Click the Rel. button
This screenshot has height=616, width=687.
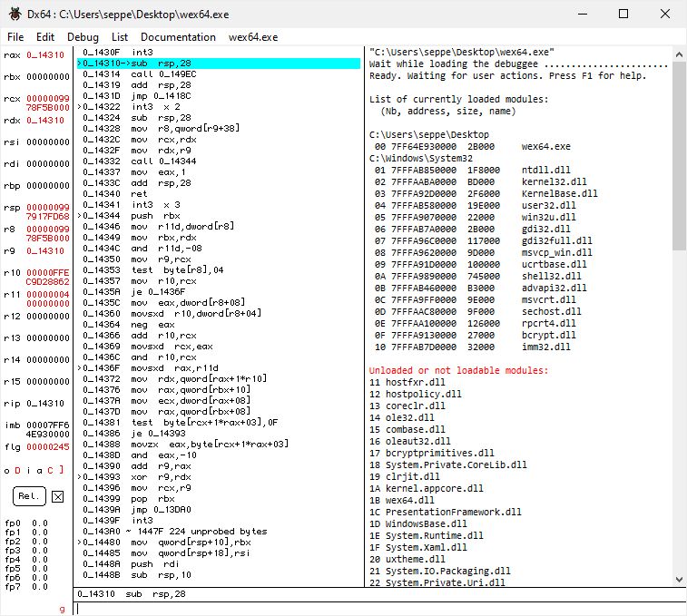point(29,496)
